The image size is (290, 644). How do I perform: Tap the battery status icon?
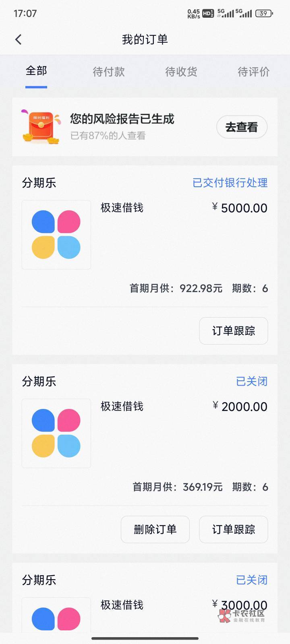click(264, 13)
